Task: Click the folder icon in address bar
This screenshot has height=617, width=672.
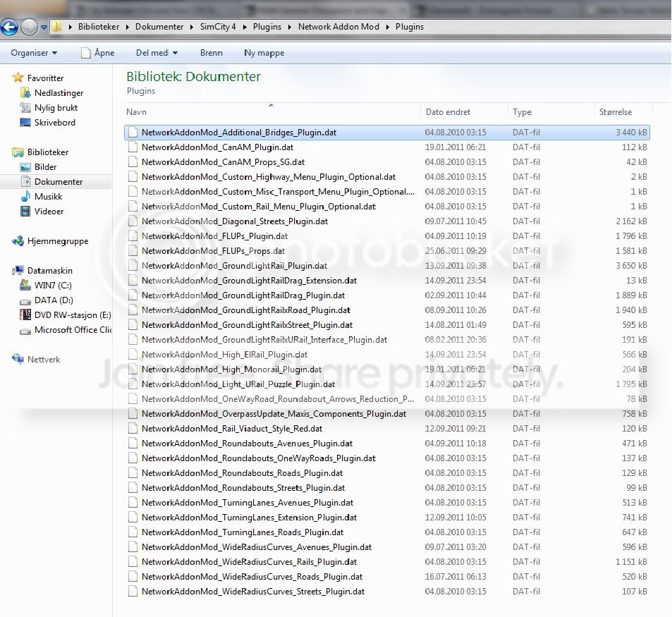Action: pyautogui.click(x=57, y=27)
